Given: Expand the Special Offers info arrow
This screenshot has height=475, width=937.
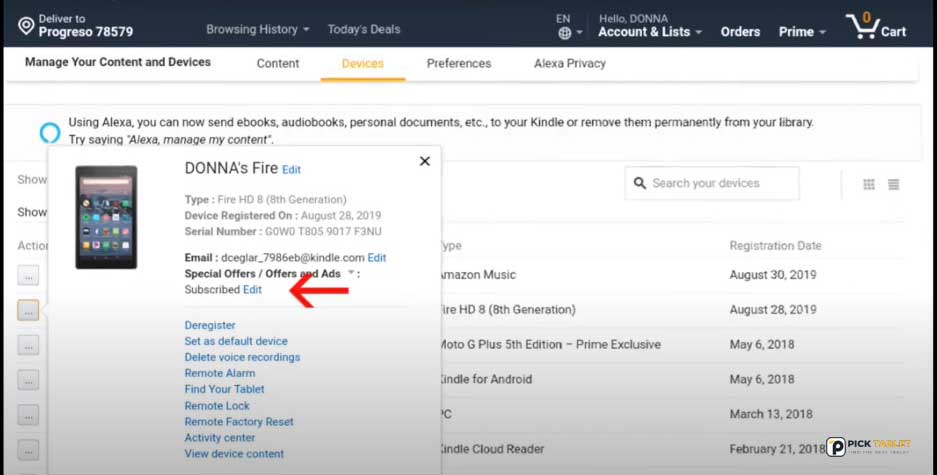Looking at the screenshot, I should click(x=351, y=273).
